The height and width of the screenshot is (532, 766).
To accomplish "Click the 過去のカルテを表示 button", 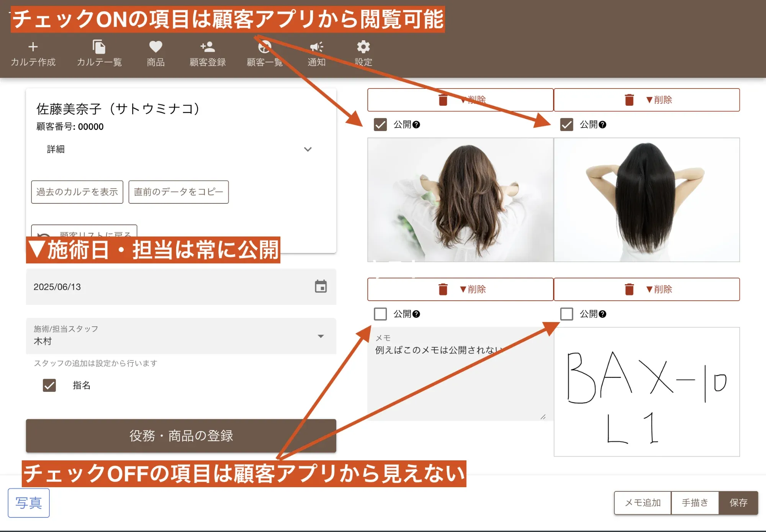I will [x=77, y=192].
